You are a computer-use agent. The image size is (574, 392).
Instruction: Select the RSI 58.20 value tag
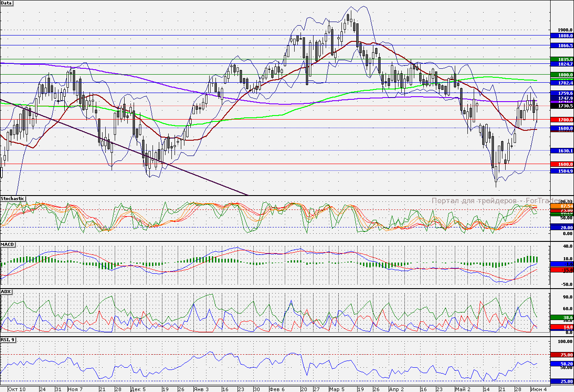click(x=561, y=363)
